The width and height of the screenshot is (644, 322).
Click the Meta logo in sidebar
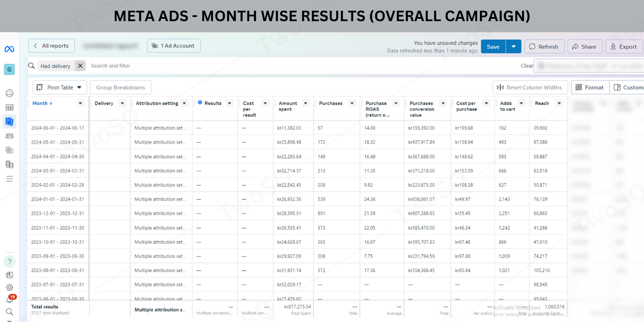pos(9,49)
